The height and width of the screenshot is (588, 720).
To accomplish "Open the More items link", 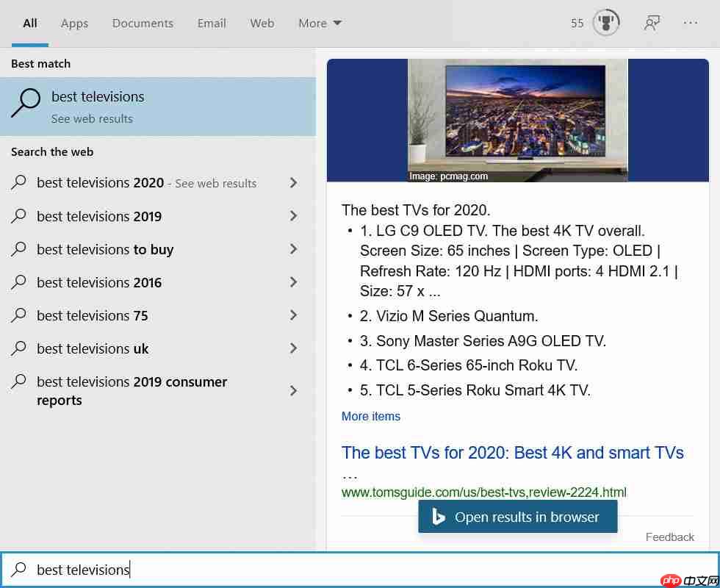I will click(370, 416).
